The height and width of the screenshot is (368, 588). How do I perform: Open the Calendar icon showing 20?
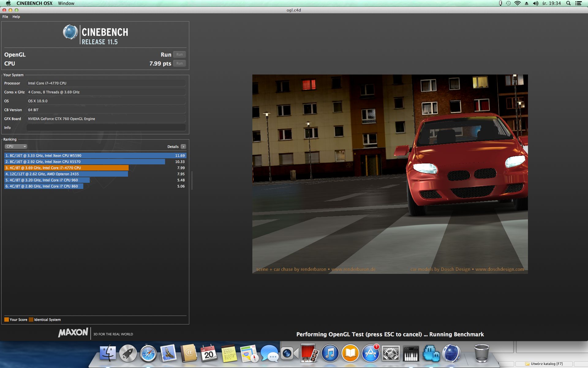tap(209, 353)
